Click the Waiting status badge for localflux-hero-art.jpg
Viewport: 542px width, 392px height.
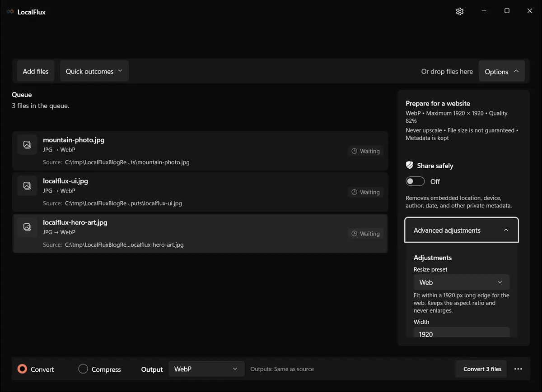click(x=366, y=234)
